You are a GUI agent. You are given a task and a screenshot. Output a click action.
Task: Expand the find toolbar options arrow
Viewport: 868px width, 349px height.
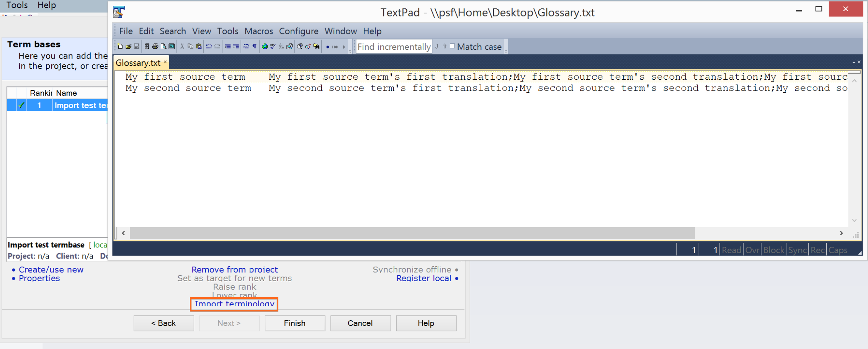506,51
